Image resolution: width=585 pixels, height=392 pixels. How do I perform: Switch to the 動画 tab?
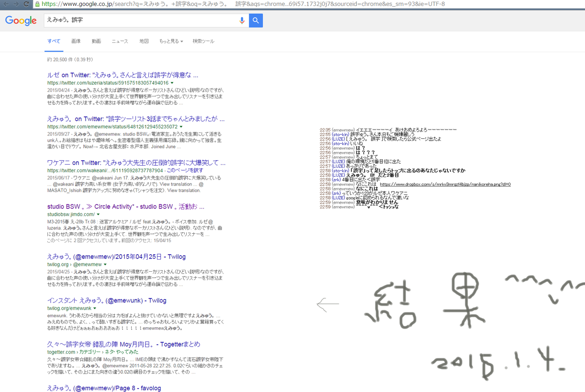(x=96, y=41)
